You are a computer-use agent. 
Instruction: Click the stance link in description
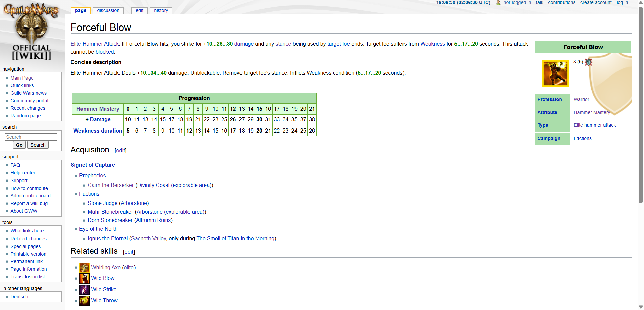coord(283,44)
